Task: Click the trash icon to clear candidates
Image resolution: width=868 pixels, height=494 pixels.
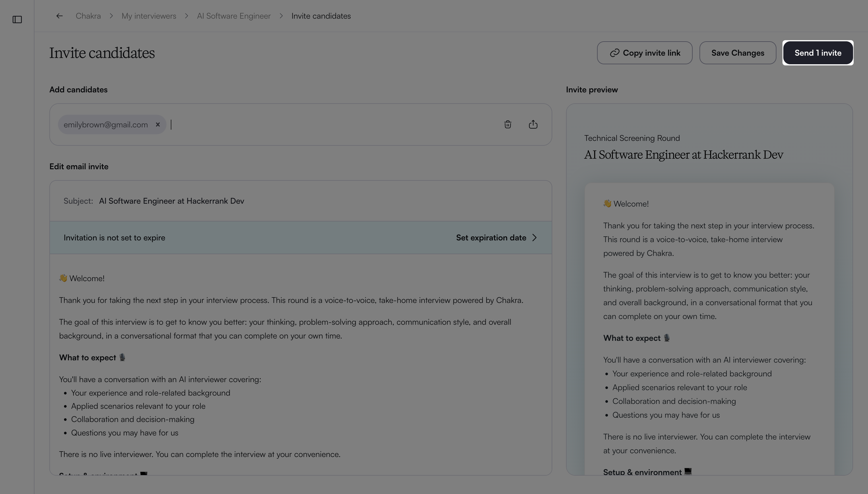Action: [508, 125]
